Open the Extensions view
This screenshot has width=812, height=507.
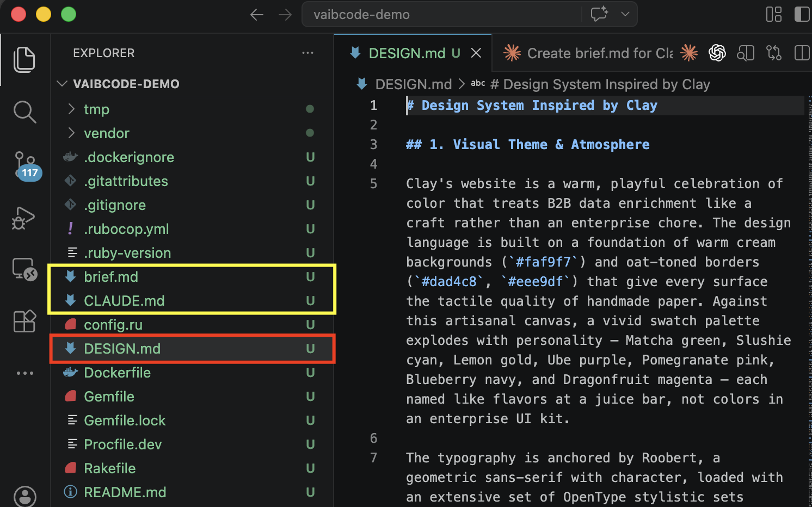point(24,321)
